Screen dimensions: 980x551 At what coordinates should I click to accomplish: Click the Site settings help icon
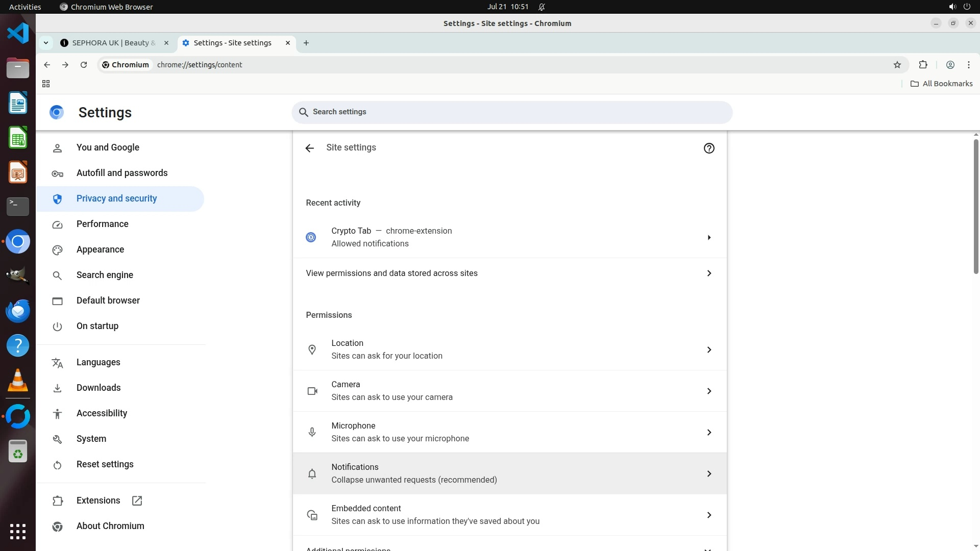tap(708, 148)
